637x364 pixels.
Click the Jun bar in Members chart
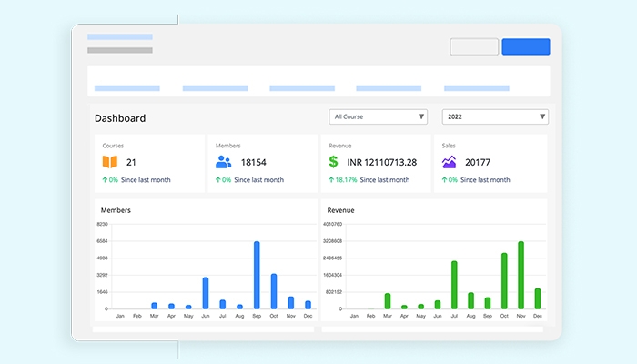206,293
